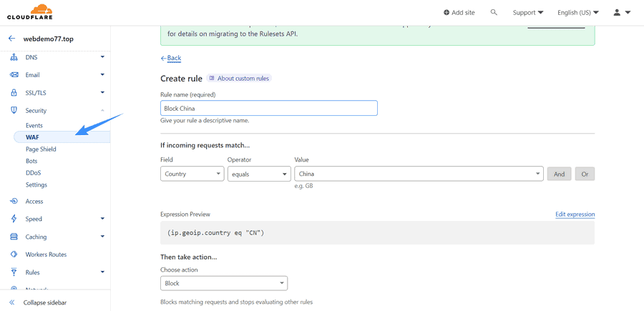Open the English (US) language dropdown
The height and width of the screenshot is (311, 644).
click(x=578, y=13)
